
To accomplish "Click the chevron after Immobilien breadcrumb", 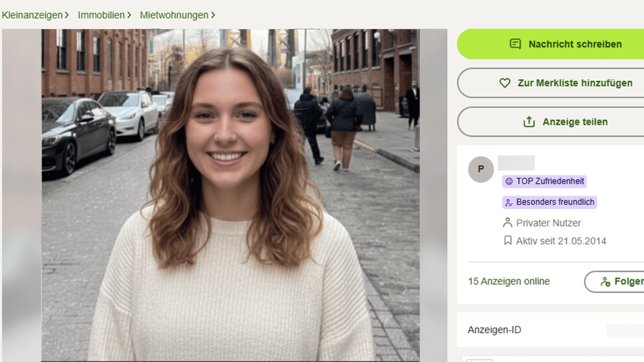I will pyautogui.click(x=129, y=15).
